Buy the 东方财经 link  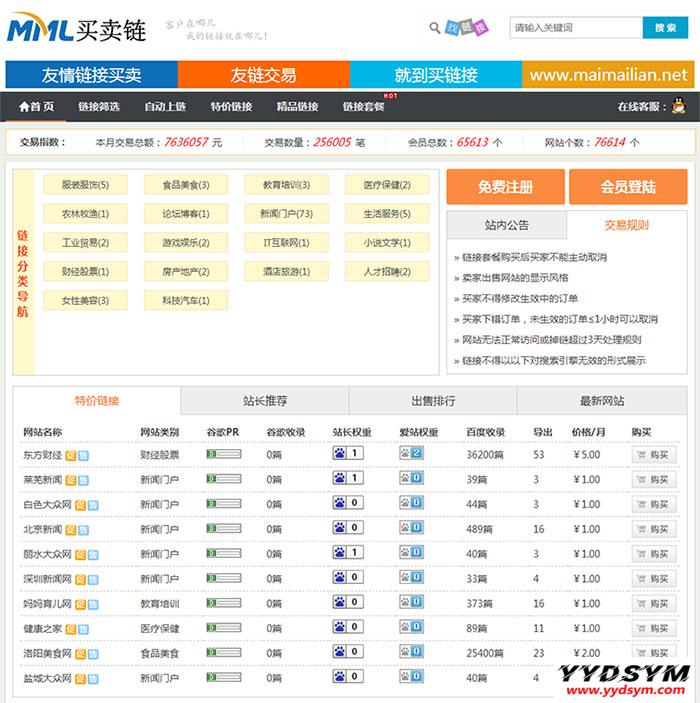click(654, 455)
